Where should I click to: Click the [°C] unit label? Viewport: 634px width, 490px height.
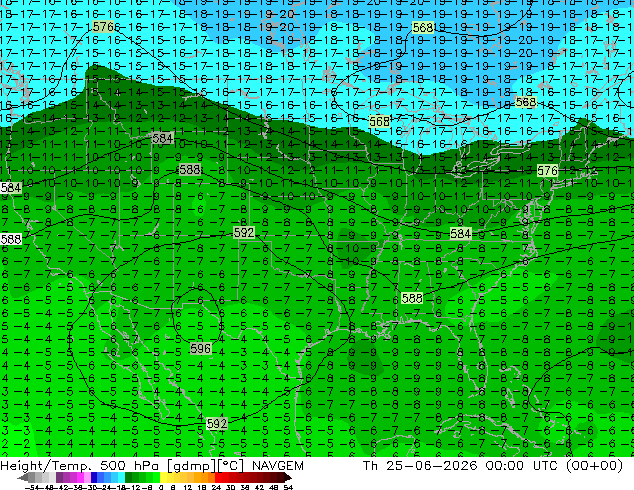pyautogui.click(x=231, y=466)
